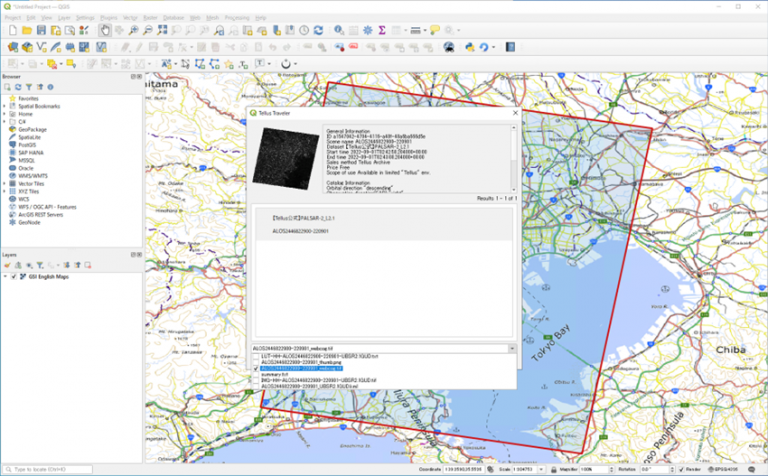The image size is (768, 476).
Task: Click the messages speech bubble in status bar
Action: pos(751,470)
